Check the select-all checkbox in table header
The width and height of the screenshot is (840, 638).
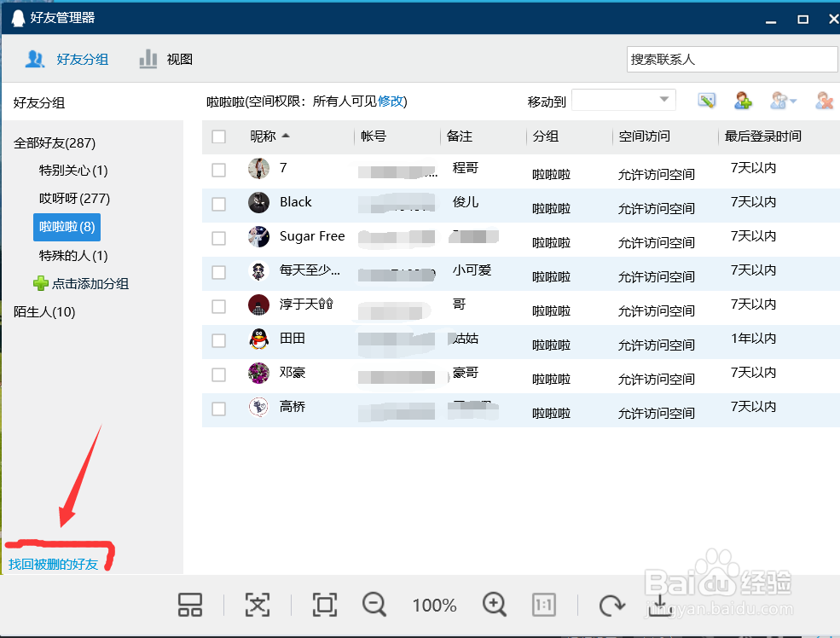(218, 136)
